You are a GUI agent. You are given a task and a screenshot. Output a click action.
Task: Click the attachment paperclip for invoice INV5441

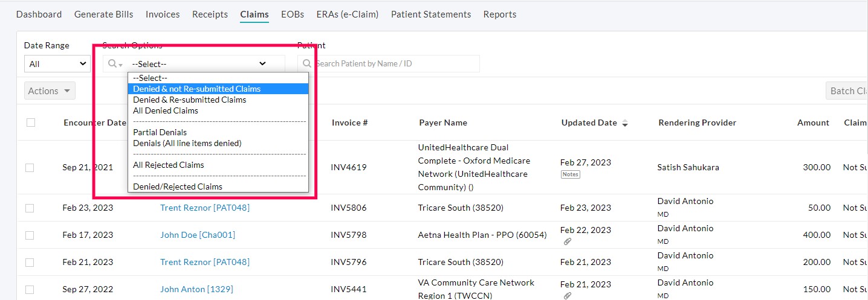click(567, 296)
